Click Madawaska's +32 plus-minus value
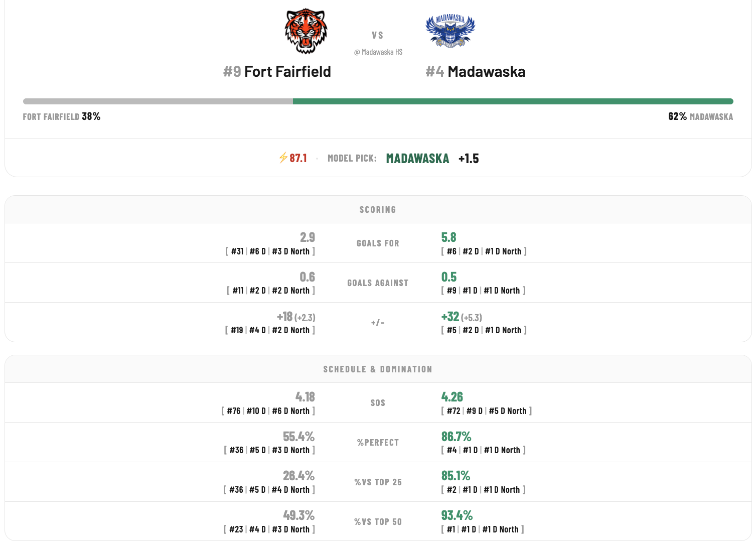 click(x=450, y=317)
